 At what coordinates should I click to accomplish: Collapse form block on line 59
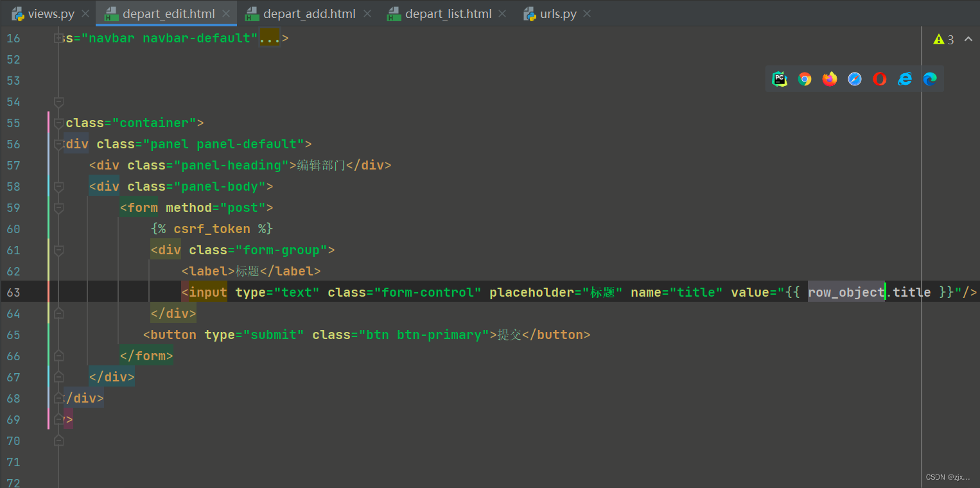pyautogui.click(x=58, y=207)
